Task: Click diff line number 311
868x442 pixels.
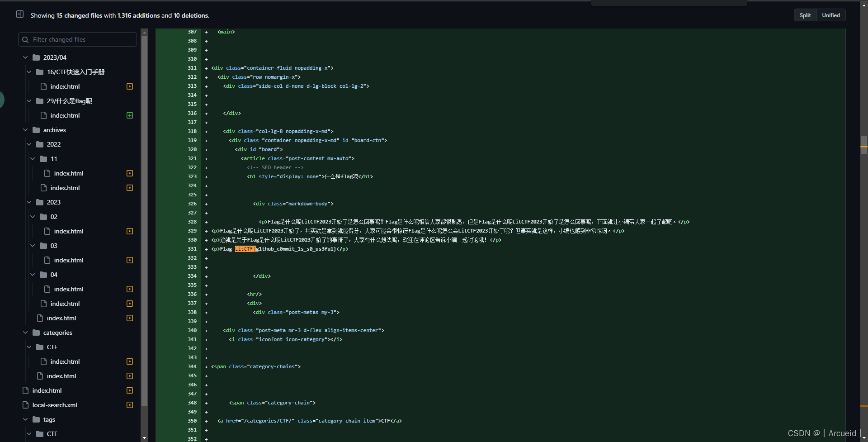Action: coord(192,68)
